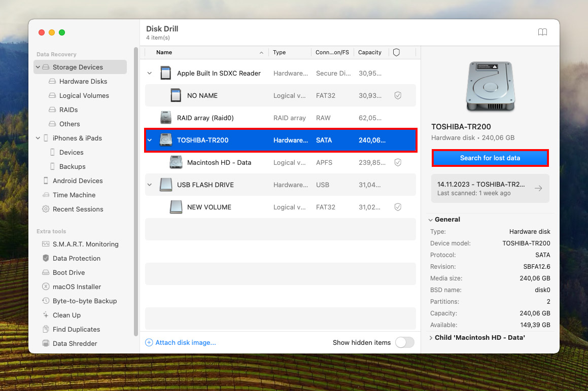
Task: Collapse the iPhones & iPads sidebar group
Action: pyautogui.click(x=38, y=138)
